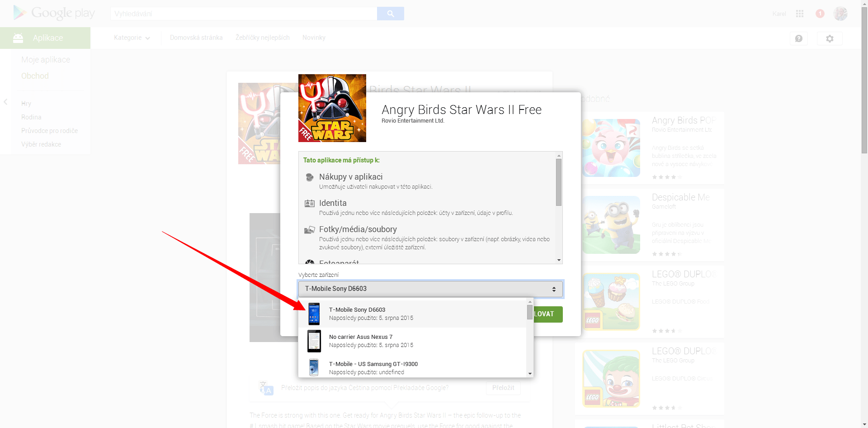
Task: Click the Rovio Entertainment Ltd. developer name
Action: (413, 121)
